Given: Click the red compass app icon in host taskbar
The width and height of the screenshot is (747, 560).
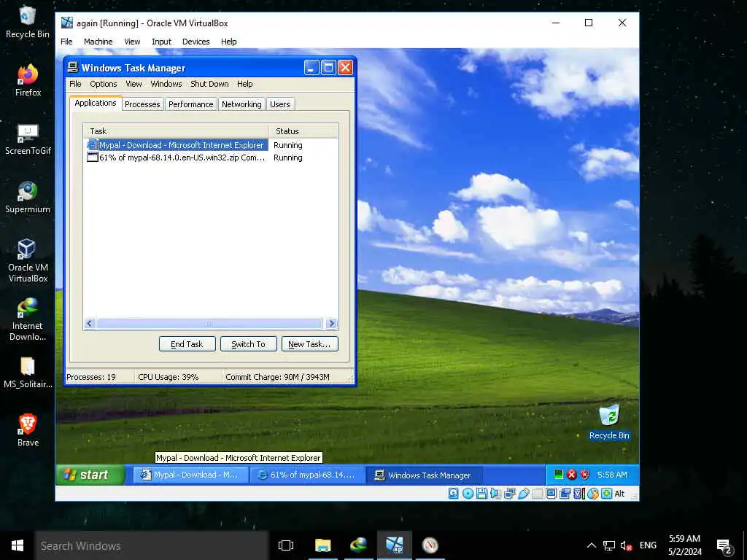Looking at the screenshot, I should click(430, 545).
